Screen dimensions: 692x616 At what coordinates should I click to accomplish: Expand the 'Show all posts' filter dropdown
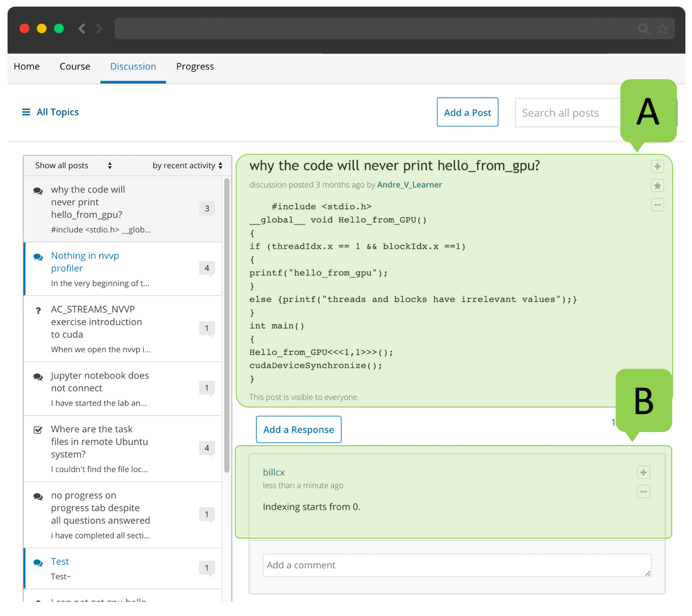click(73, 166)
